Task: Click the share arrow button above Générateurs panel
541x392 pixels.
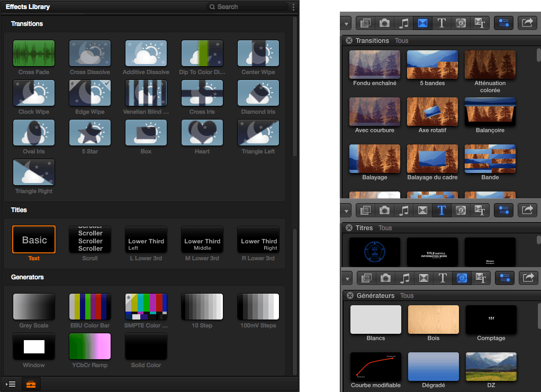Action: point(527,278)
